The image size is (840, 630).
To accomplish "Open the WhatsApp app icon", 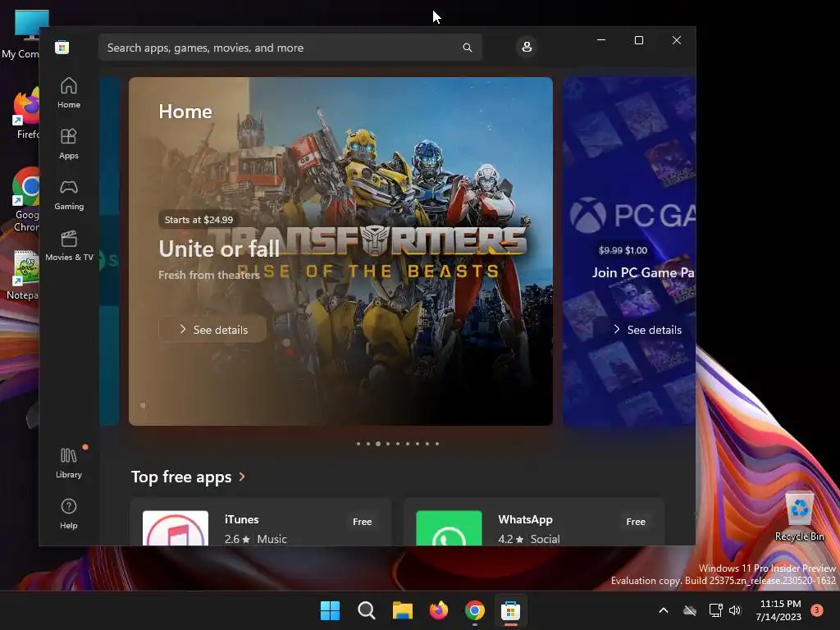I will pos(449,528).
